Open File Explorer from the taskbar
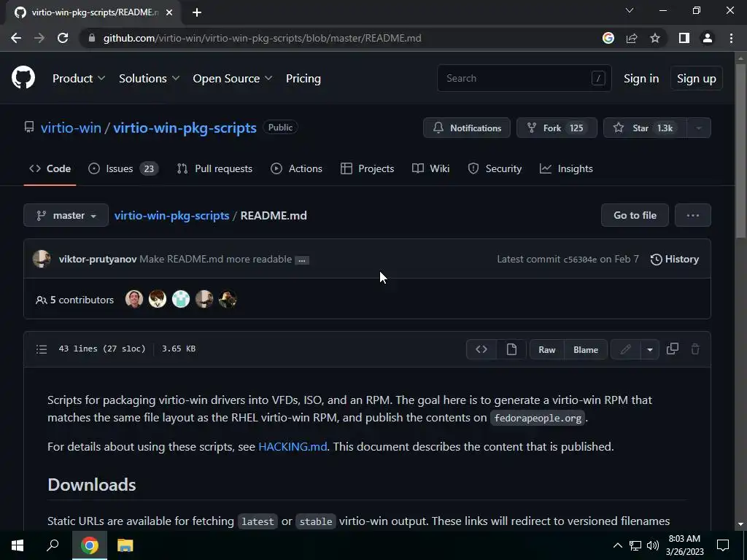This screenshot has height=560, width=747. [125, 545]
